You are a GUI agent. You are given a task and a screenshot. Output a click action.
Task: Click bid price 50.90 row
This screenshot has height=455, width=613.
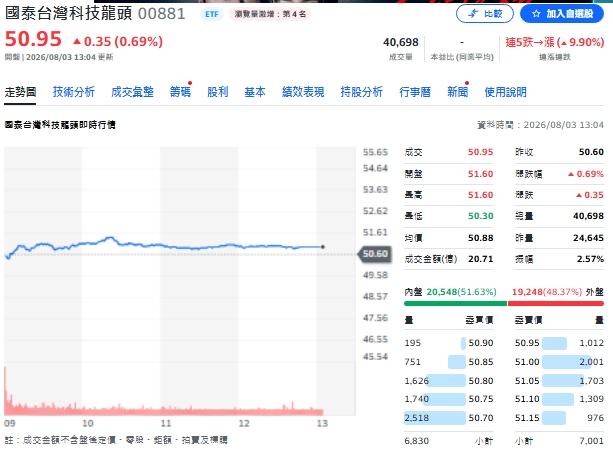point(449,343)
